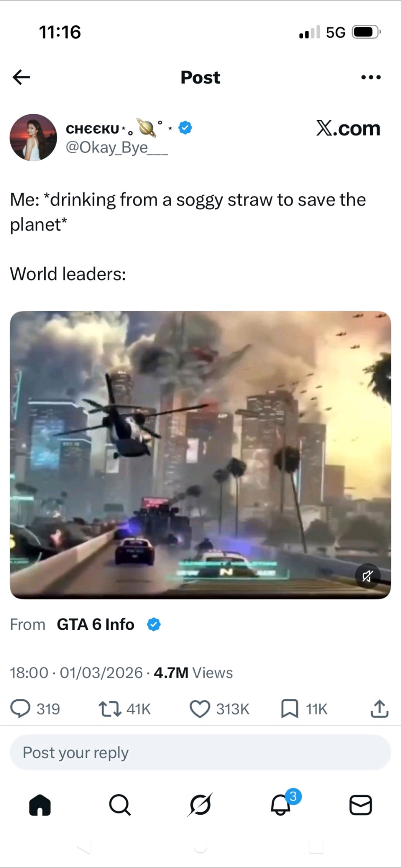Image resolution: width=401 pixels, height=868 pixels.
Task: Bookmark the post
Action: tap(289, 709)
